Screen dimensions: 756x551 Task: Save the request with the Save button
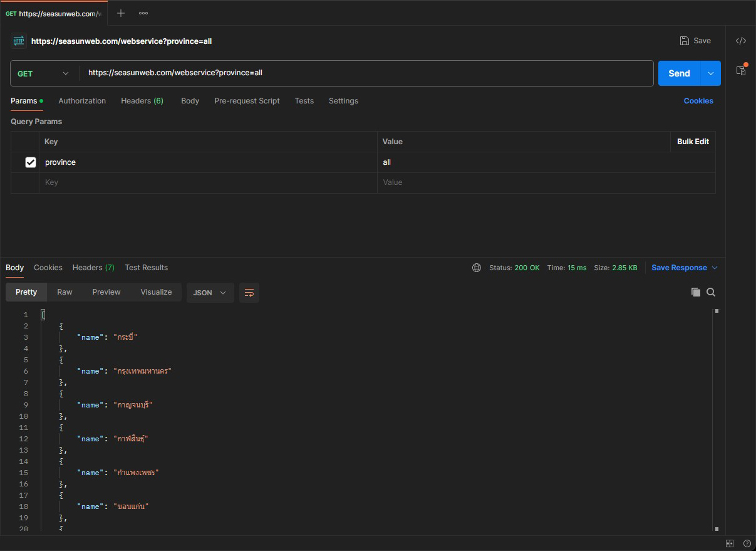coord(695,41)
